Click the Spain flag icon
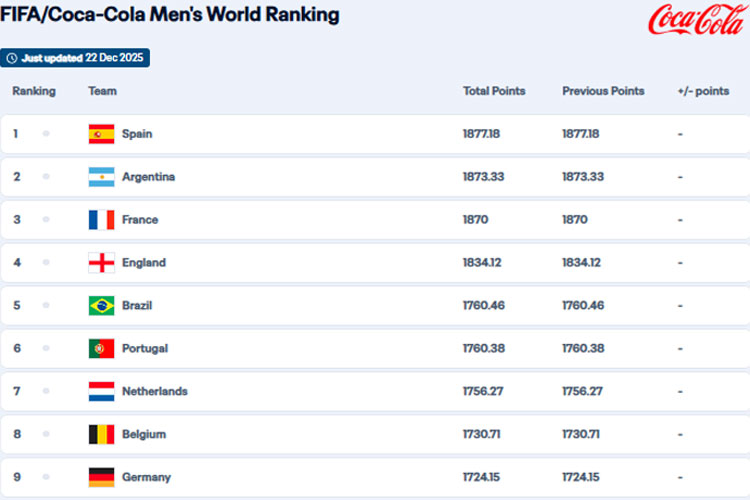 [x=101, y=134]
